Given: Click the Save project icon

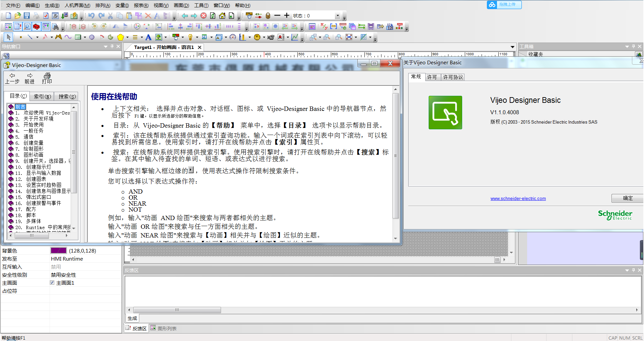Looking at the screenshot, I should click(27, 16).
